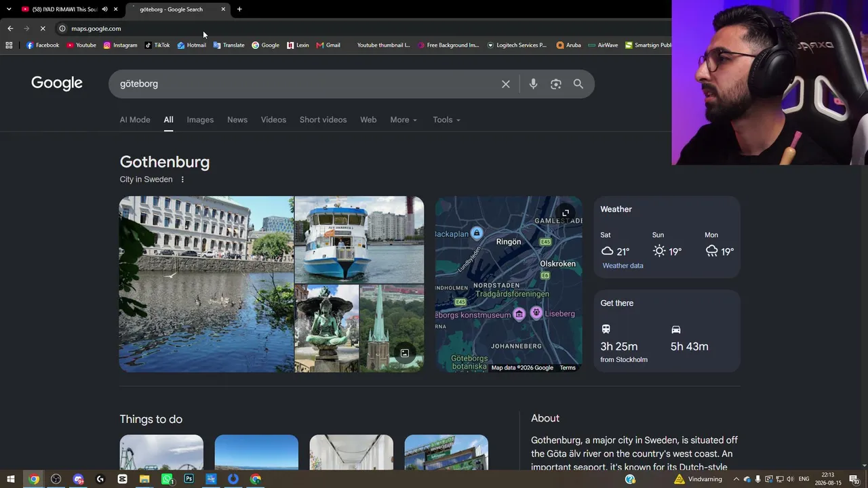Open the AirWave bookmark
868x488 pixels.
click(604, 45)
